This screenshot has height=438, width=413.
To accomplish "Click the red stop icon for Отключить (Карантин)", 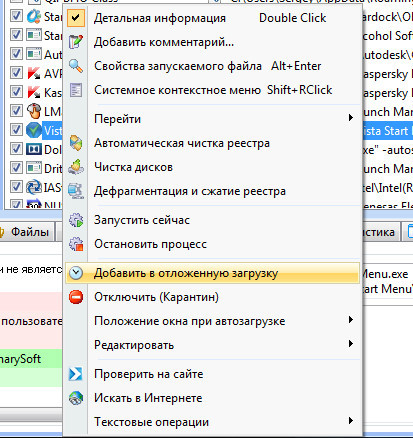I will tap(76, 297).
